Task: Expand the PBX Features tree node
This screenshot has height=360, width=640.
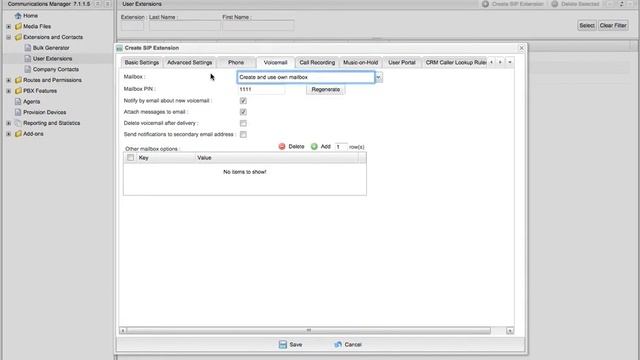Action: pyautogui.click(x=9, y=91)
